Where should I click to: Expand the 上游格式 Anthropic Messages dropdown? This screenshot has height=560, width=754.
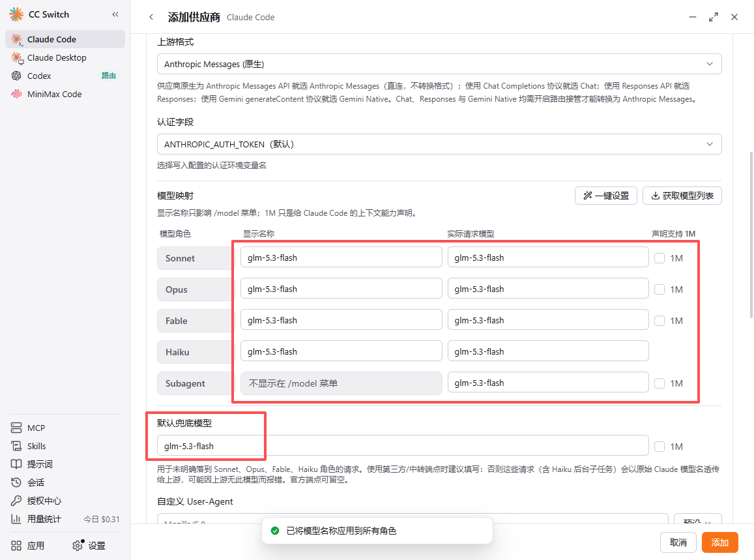[x=439, y=64]
